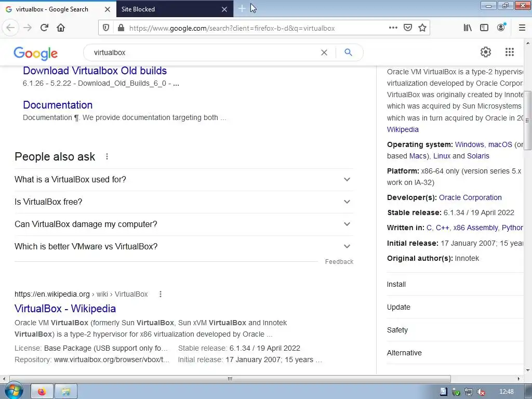Viewport: 532px width, 399px height.
Task: Click the vertical scrollbar down arrow
Action: (527, 370)
